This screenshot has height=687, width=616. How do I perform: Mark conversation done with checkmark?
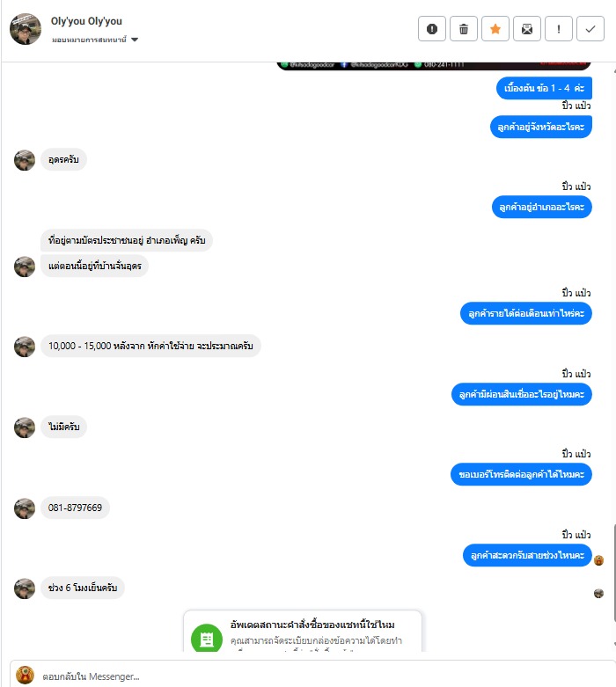click(590, 29)
